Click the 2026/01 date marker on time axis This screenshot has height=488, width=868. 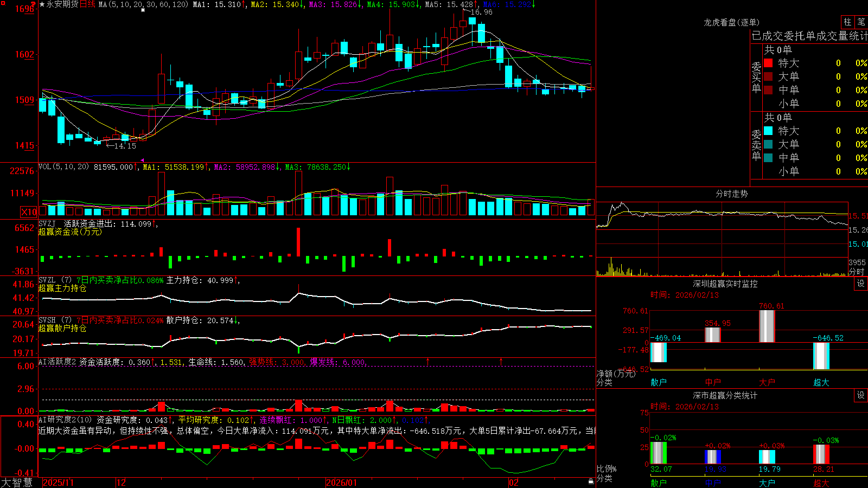(341, 483)
